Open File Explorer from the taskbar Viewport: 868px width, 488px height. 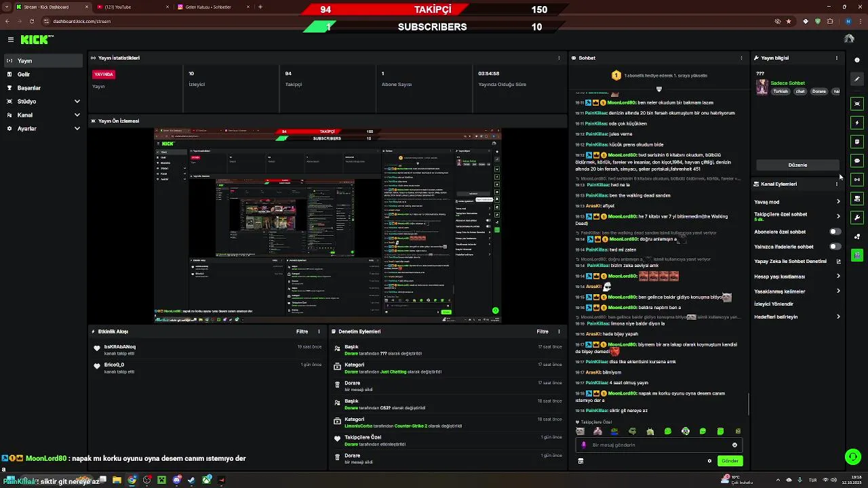point(117,481)
